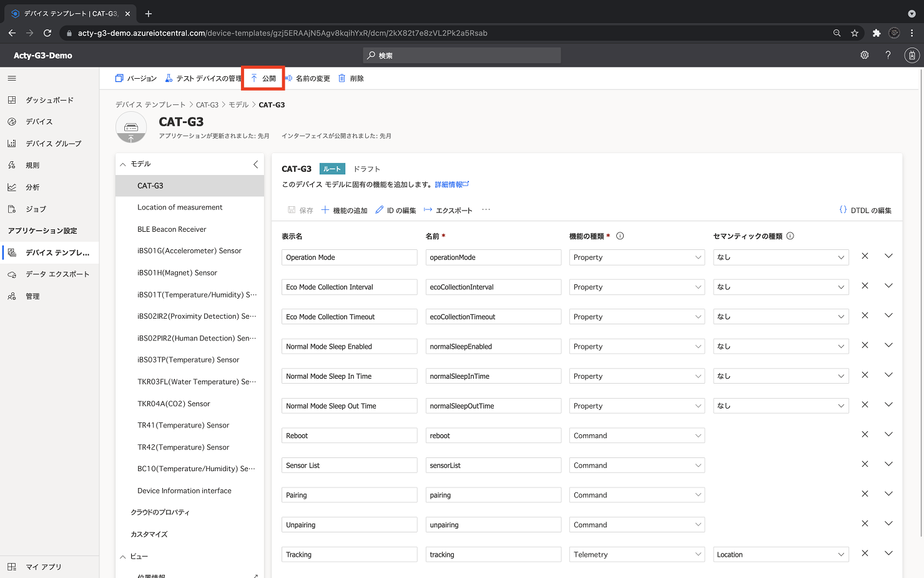Expand the Pairing row details chevron
The height and width of the screenshot is (578, 924).
pyautogui.click(x=888, y=494)
